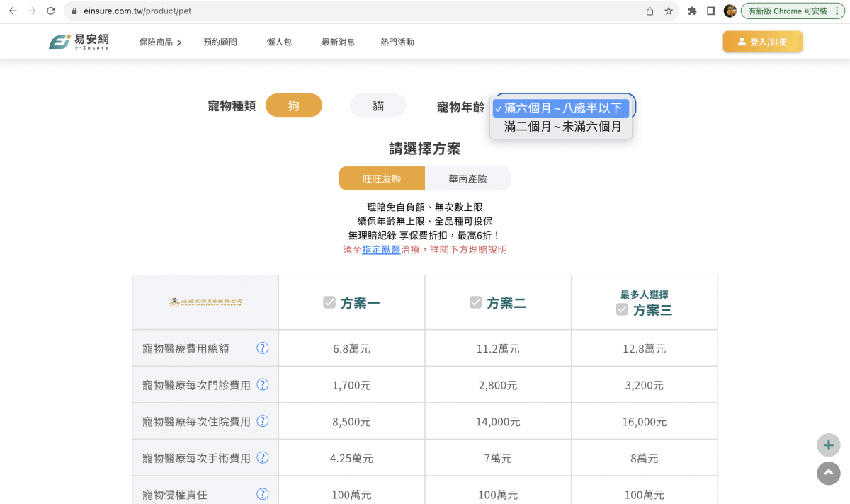Open the help tooltip for 寵物醫療費用總額
The image size is (850, 504).
(262, 348)
